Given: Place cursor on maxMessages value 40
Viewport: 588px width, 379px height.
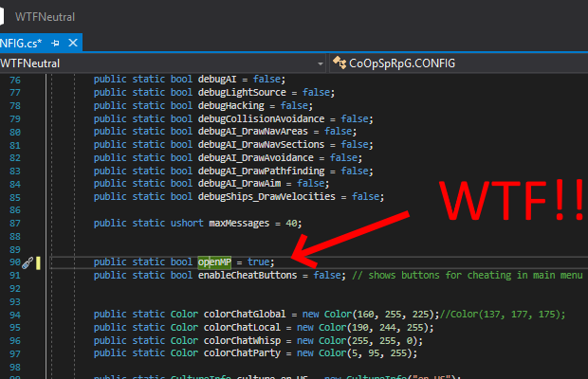Looking at the screenshot, I should pos(292,223).
